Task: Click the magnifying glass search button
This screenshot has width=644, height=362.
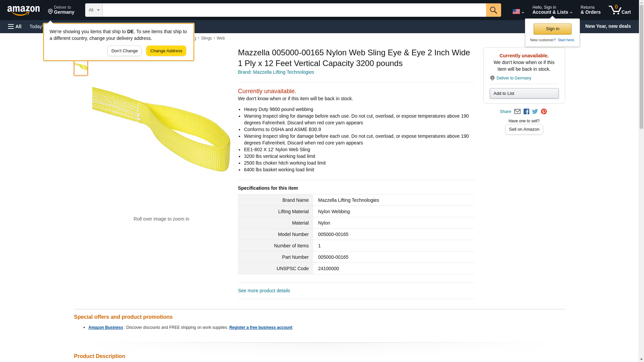Action: [493, 10]
